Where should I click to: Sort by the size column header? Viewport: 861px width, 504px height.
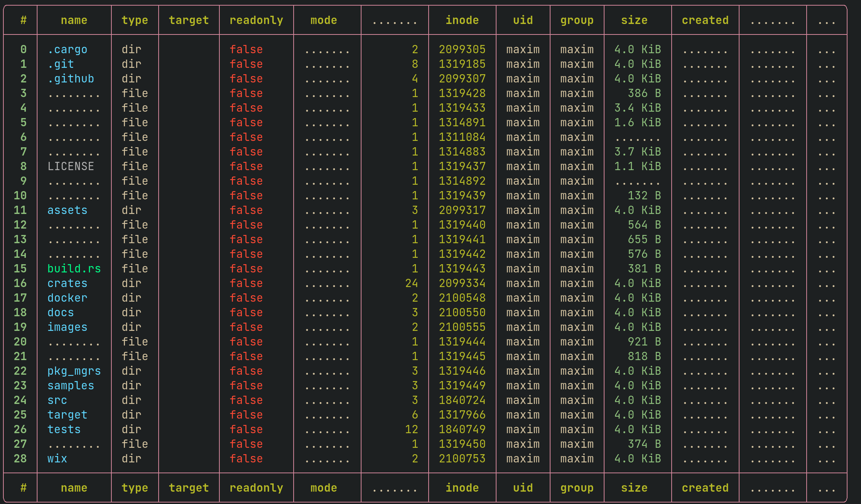point(635,20)
